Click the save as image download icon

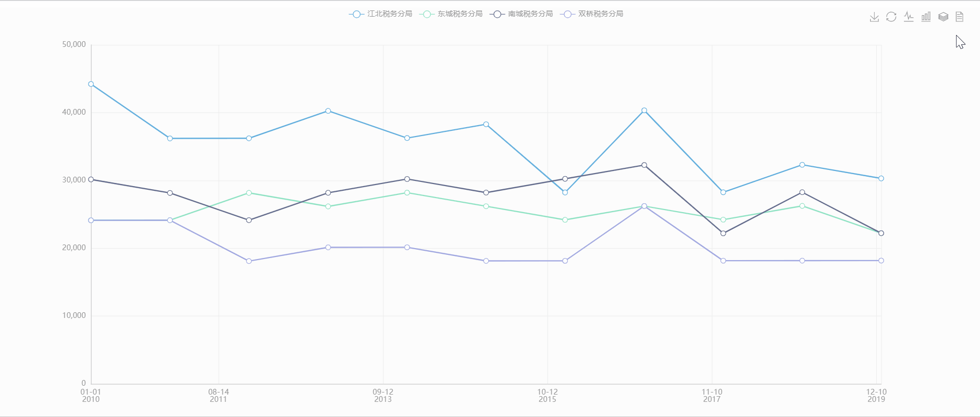(874, 17)
